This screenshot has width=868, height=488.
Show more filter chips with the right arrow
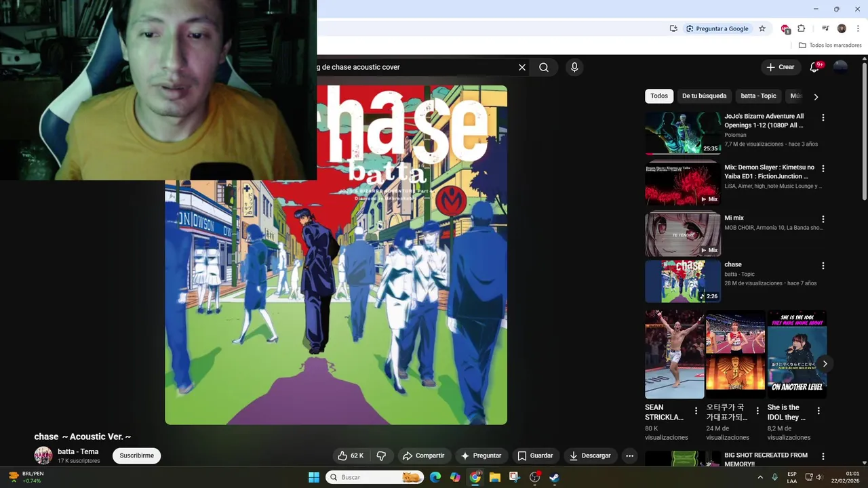point(816,96)
